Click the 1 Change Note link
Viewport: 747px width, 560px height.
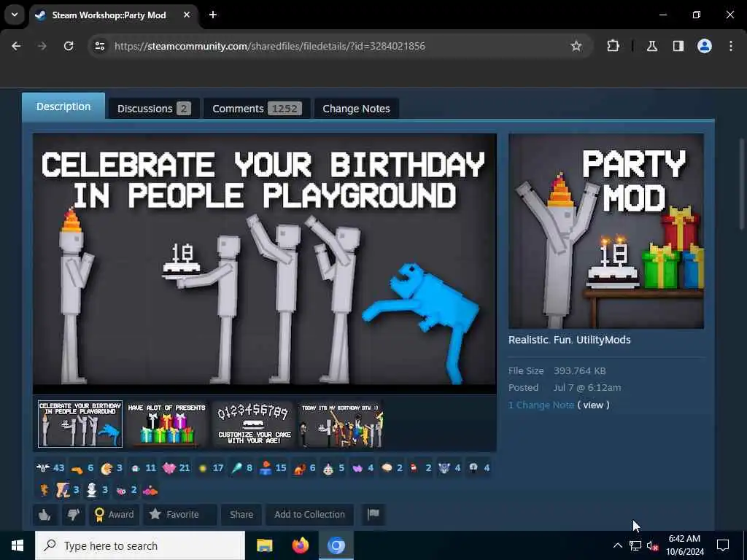point(541,405)
